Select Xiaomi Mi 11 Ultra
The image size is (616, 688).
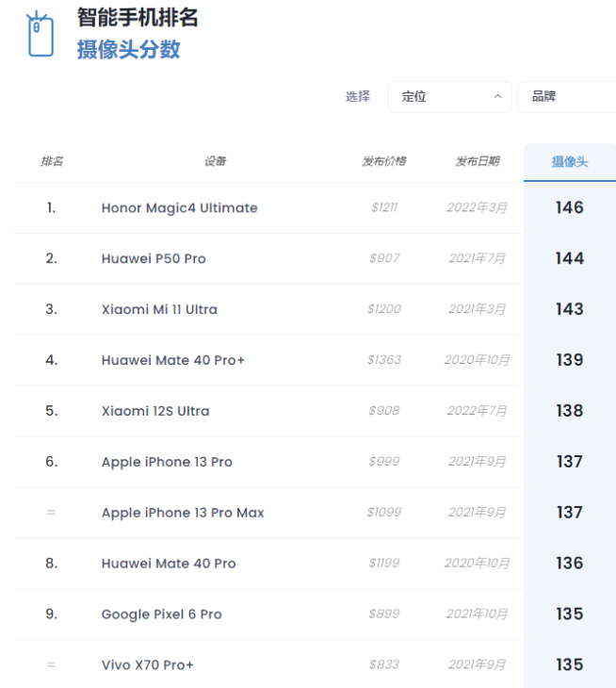[x=159, y=309]
